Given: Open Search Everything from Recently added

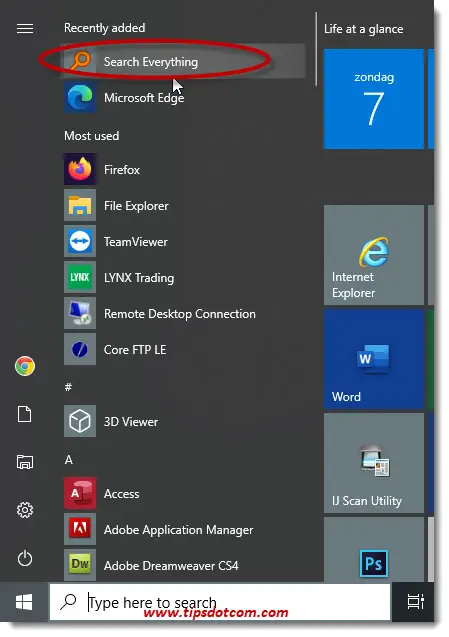Looking at the screenshot, I should pos(183,61).
